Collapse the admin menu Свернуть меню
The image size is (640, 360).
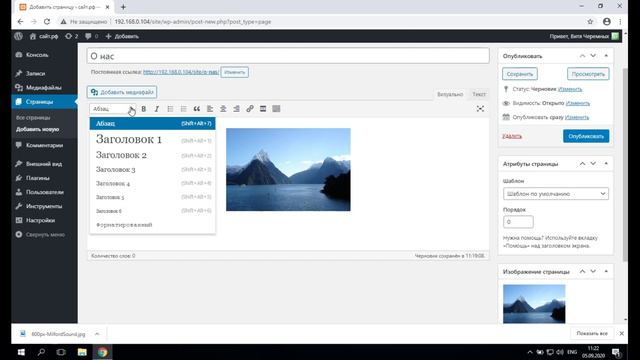40,235
